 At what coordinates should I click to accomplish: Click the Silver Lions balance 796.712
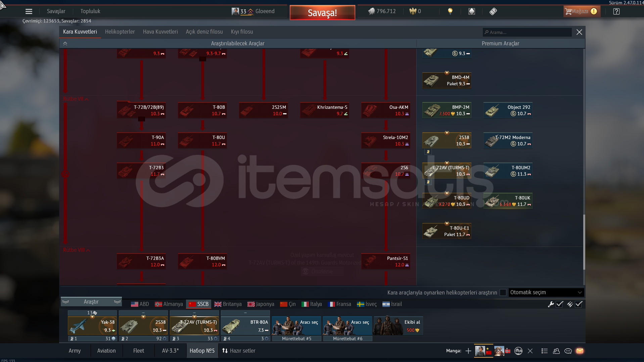coord(382,11)
